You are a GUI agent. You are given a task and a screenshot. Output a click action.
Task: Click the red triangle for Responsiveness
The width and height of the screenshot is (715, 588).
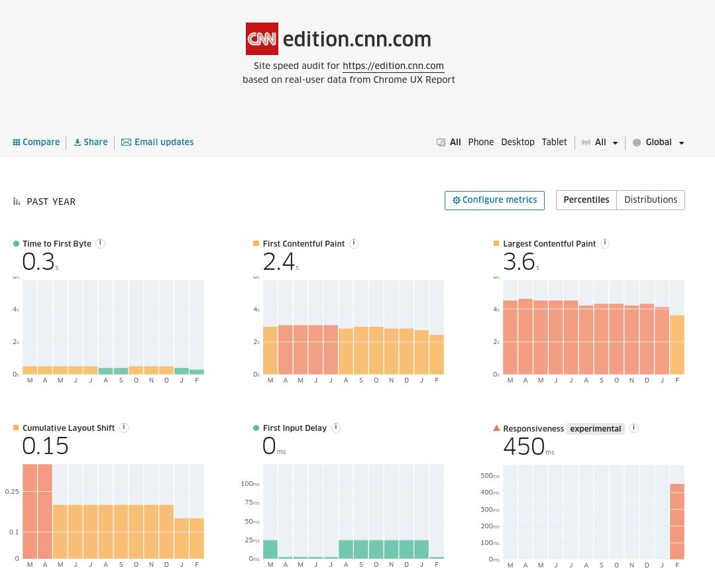pyautogui.click(x=496, y=428)
